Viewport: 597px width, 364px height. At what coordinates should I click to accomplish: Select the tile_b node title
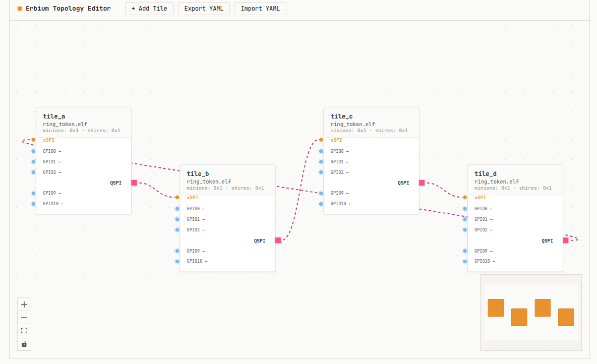[x=198, y=174]
